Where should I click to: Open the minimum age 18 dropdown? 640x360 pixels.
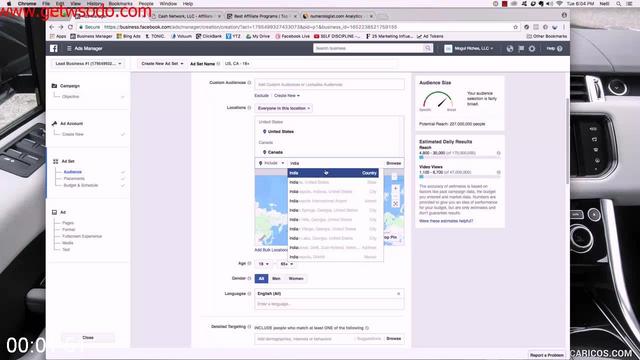[x=263, y=264]
